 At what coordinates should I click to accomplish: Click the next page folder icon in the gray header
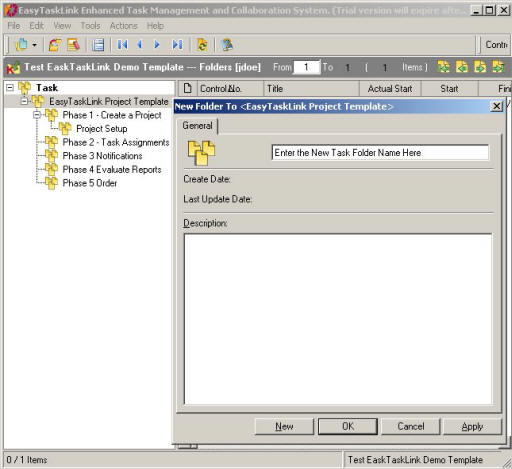tap(480, 67)
